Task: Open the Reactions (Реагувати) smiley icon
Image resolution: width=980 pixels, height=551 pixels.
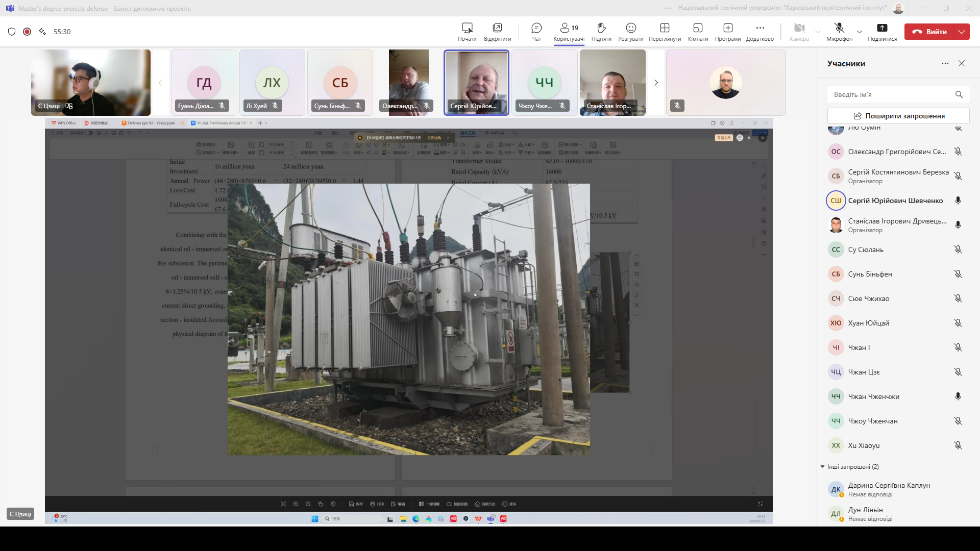Action: [x=631, y=28]
